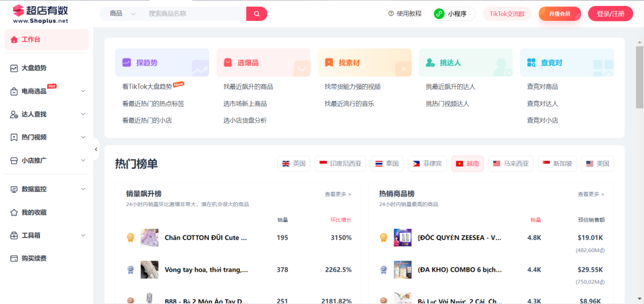Open 选小店货盘分析 link
Viewport: 644px width, 304px height.
click(245, 121)
